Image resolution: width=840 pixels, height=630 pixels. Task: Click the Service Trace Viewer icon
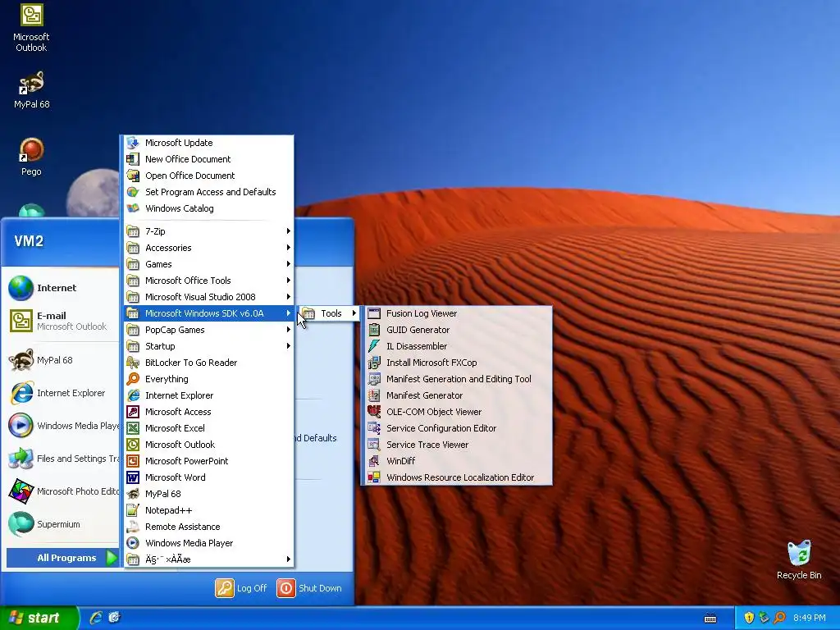(x=374, y=445)
